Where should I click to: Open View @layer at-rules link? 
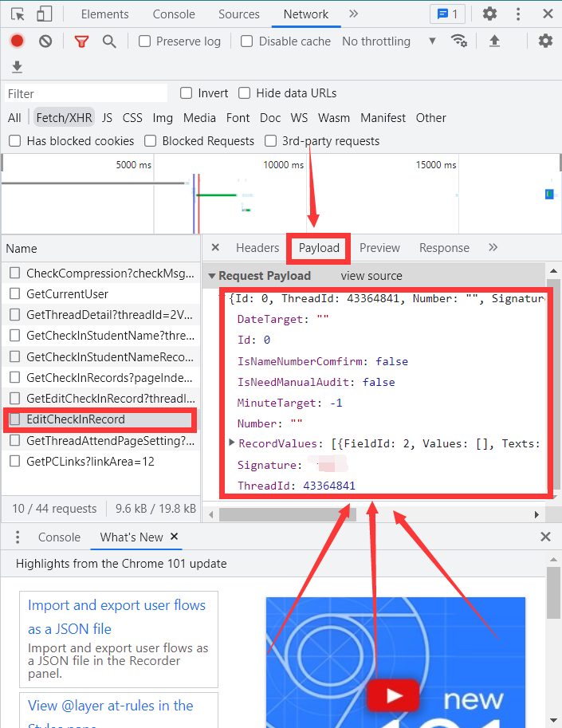coord(111,705)
